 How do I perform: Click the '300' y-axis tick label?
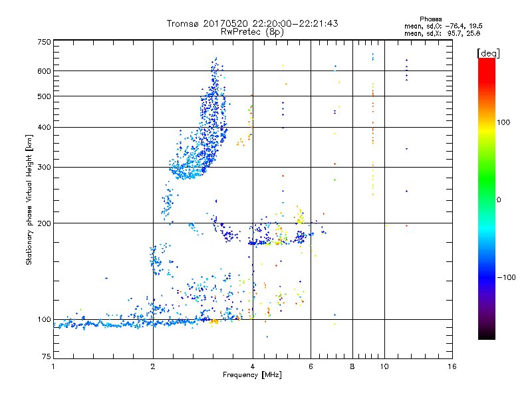click(x=44, y=168)
